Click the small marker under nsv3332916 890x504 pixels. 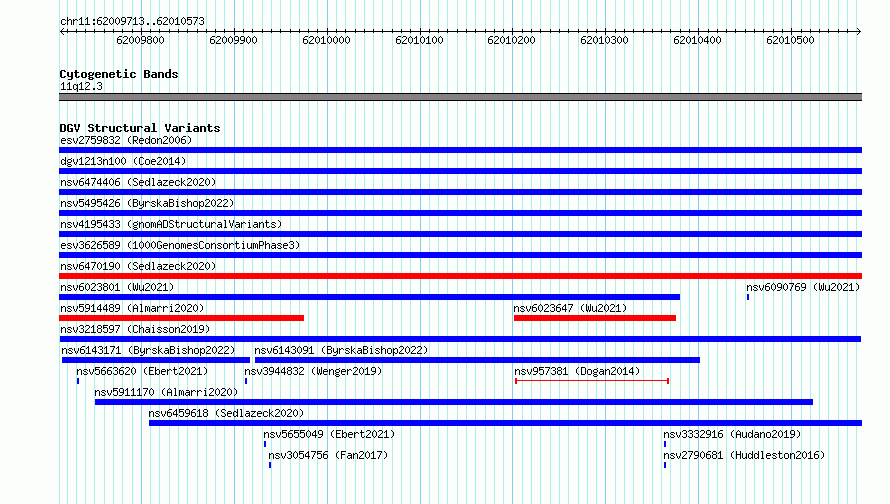[x=665, y=444]
